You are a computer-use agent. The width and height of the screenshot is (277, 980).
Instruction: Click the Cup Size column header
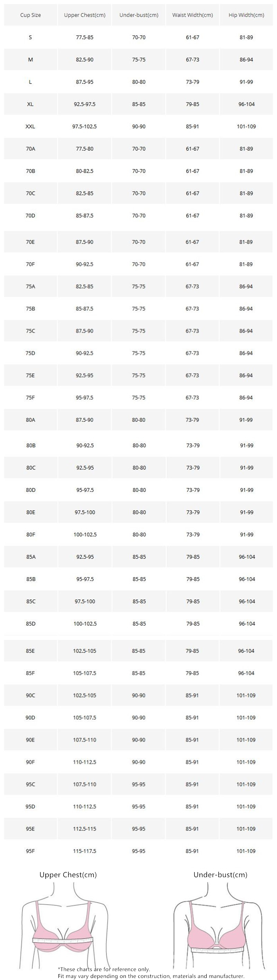30,15
